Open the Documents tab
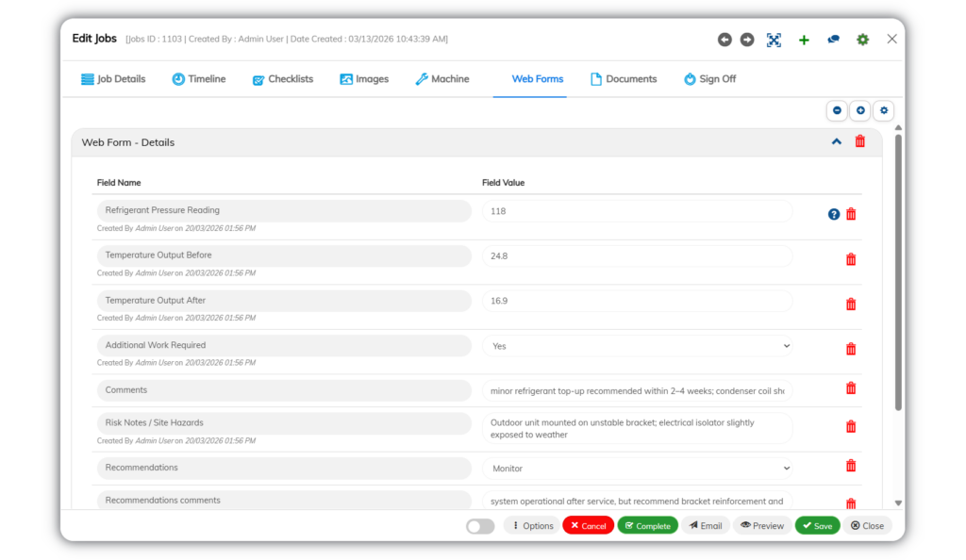Viewport: 966px width, 560px height. (624, 79)
